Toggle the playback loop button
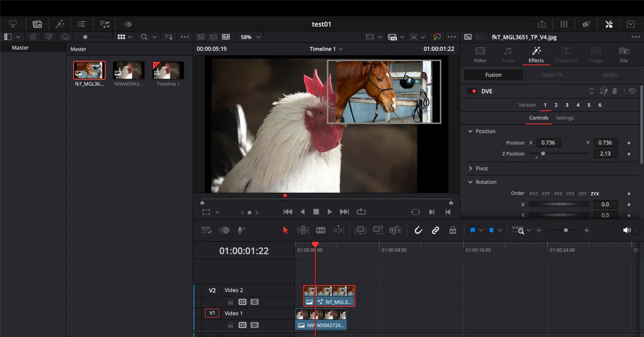The height and width of the screenshot is (337, 644). coord(361,212)
